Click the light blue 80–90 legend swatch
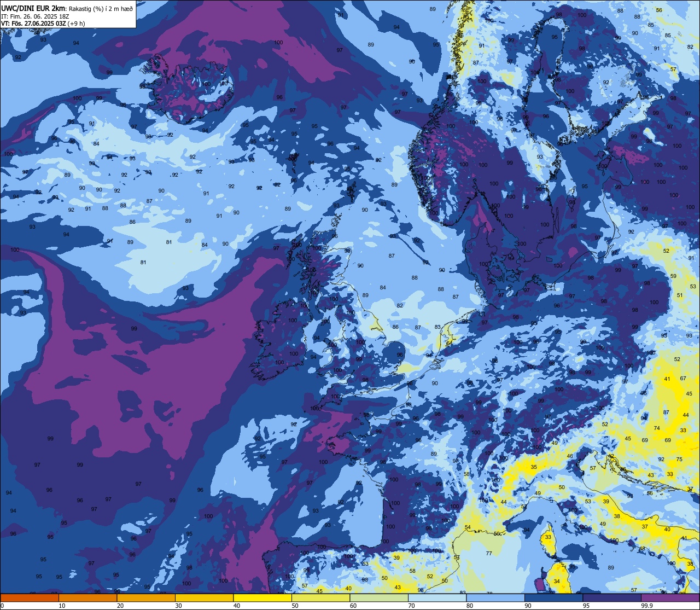 (495, 598)
